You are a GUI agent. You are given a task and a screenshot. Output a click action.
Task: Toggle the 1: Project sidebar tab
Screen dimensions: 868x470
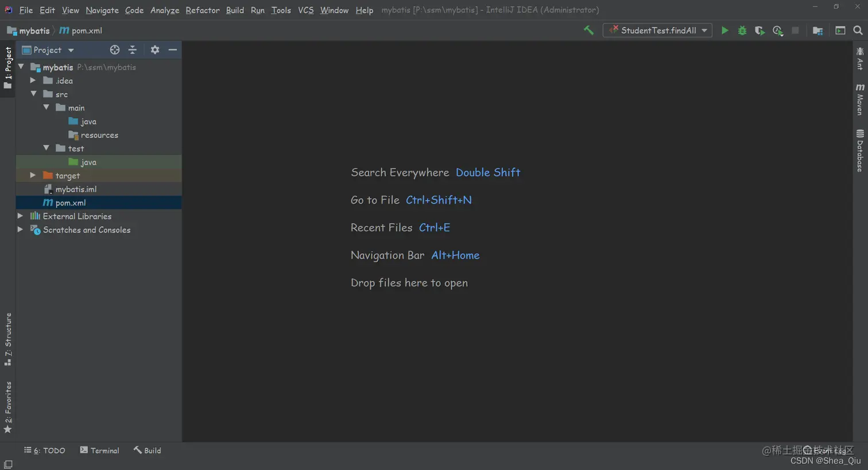pyautogui.click(x=8, y=68)
